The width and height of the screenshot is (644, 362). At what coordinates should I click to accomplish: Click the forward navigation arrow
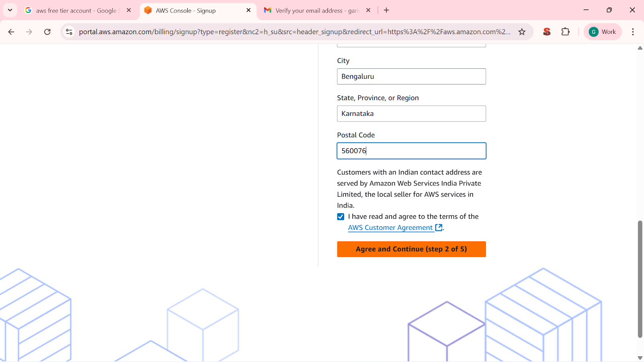(29, 32)
